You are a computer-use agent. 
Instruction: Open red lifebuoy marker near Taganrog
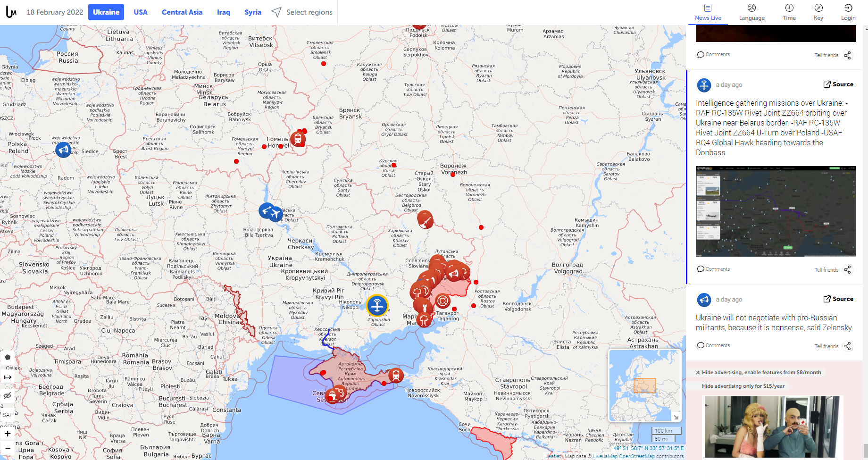point(442,301)
